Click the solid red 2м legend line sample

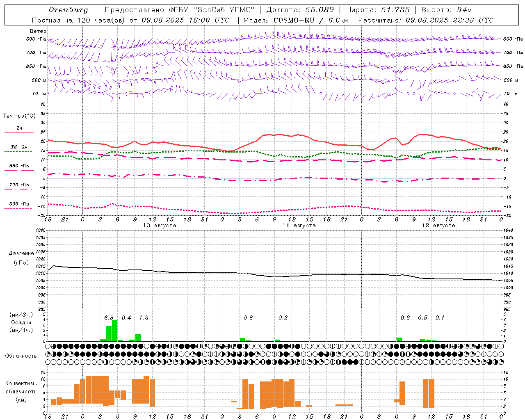point(19,132)
